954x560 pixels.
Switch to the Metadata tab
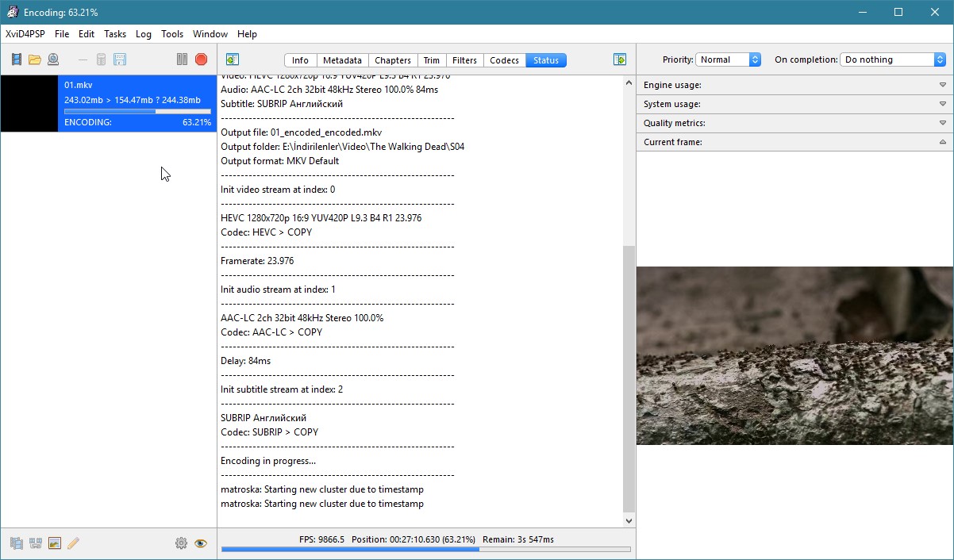coord(342,60)
